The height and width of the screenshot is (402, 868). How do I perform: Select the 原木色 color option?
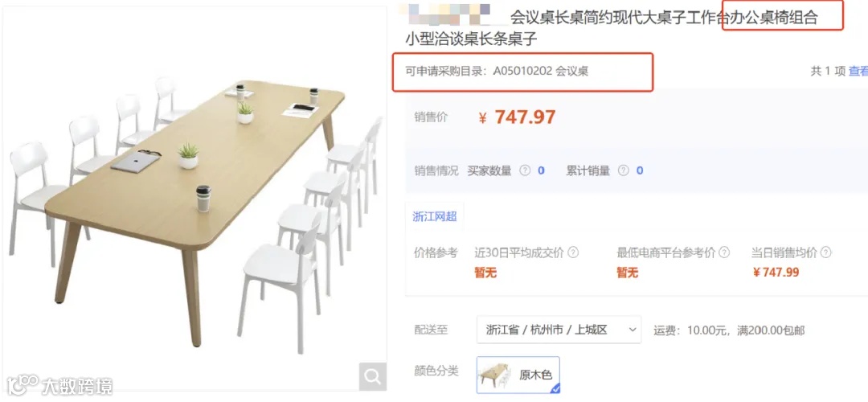click(518, 375)
